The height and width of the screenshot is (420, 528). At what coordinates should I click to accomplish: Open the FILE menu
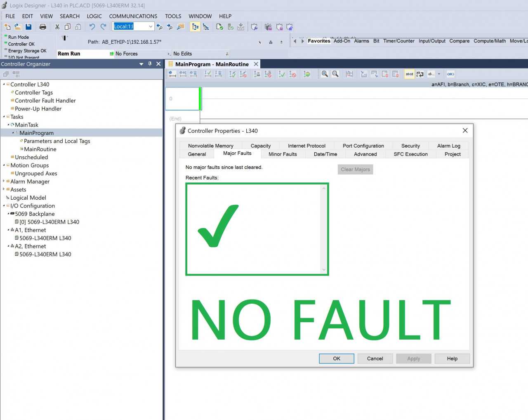(x=10, y=16)
